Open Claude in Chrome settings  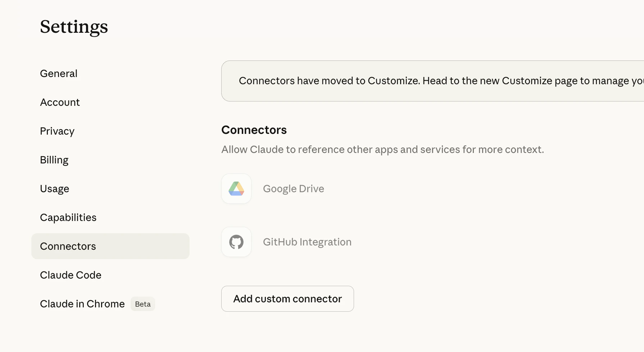(82, 304)
